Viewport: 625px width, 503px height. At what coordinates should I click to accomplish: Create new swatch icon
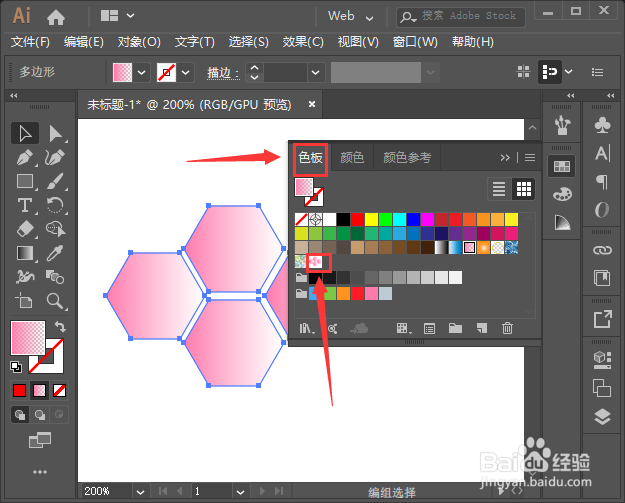click(482, 328)
